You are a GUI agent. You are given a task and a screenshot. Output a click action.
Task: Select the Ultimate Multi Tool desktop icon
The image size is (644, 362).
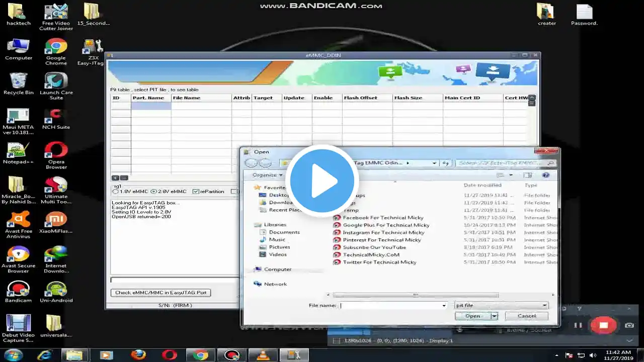(56, 191)
